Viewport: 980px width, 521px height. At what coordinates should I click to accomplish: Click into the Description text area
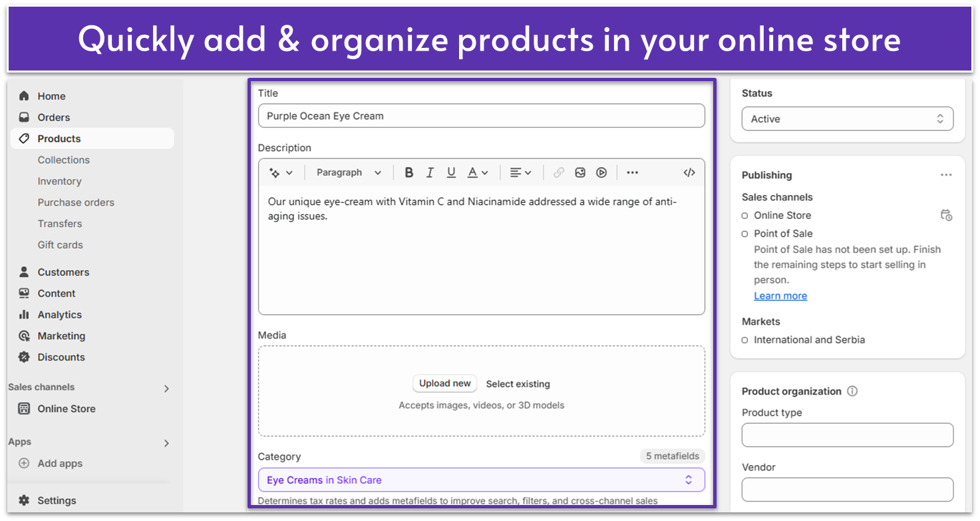tap(482, 250)
